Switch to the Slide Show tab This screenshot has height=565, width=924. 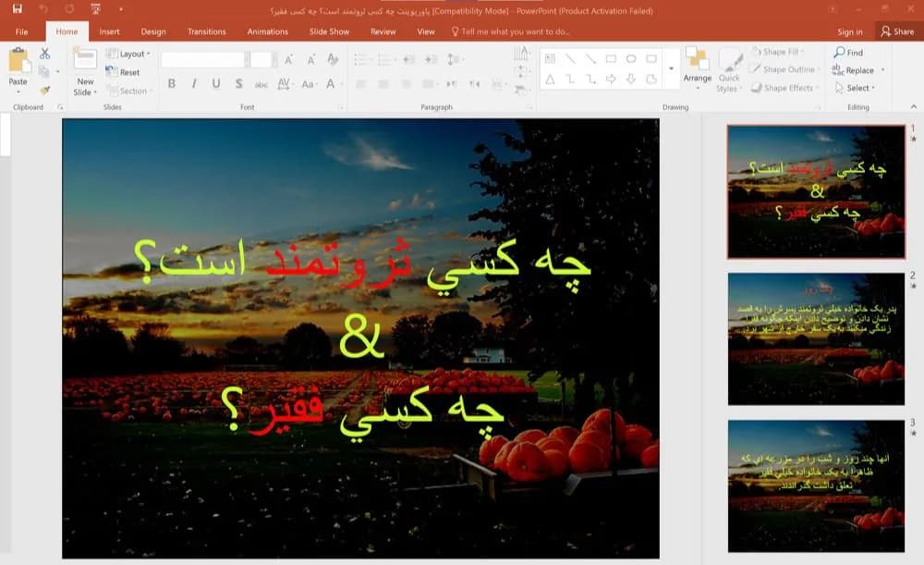[x=330, y=31]
